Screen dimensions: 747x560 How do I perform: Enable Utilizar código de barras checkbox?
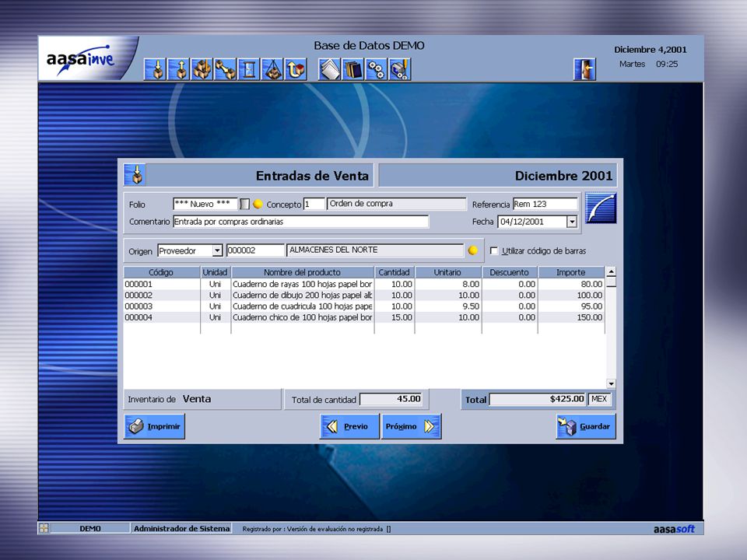(494, 250)
